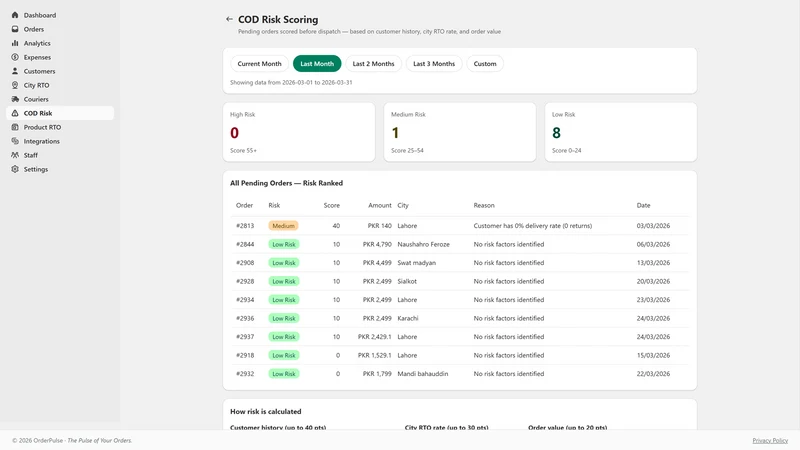Click order number #2918

click(245, 355)
